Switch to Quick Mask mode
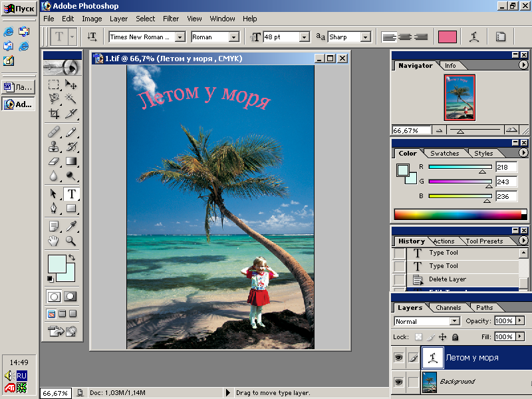This screenshot has height=399, width=532. pos(70,297)
